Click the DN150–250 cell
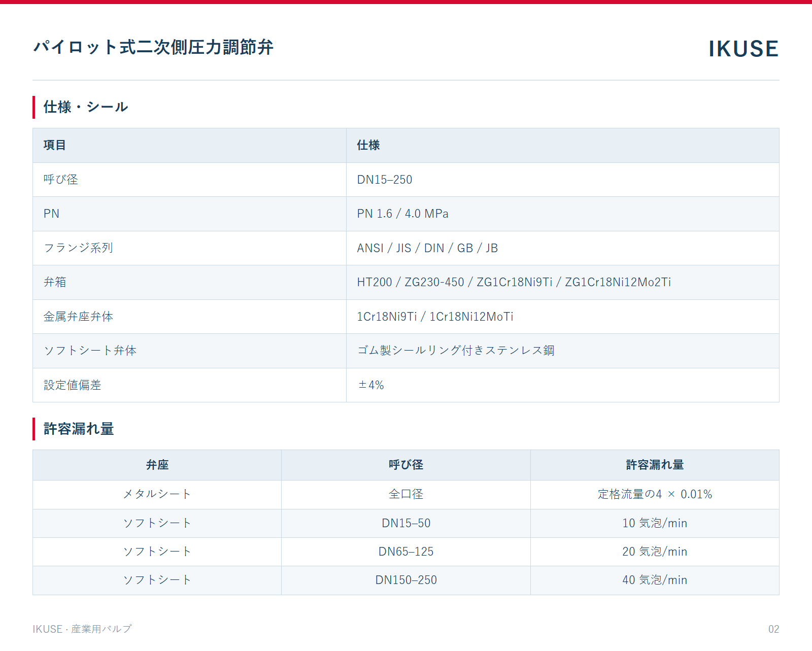The width and height of the screenshot is (812, 651). (x=406, y=580)
